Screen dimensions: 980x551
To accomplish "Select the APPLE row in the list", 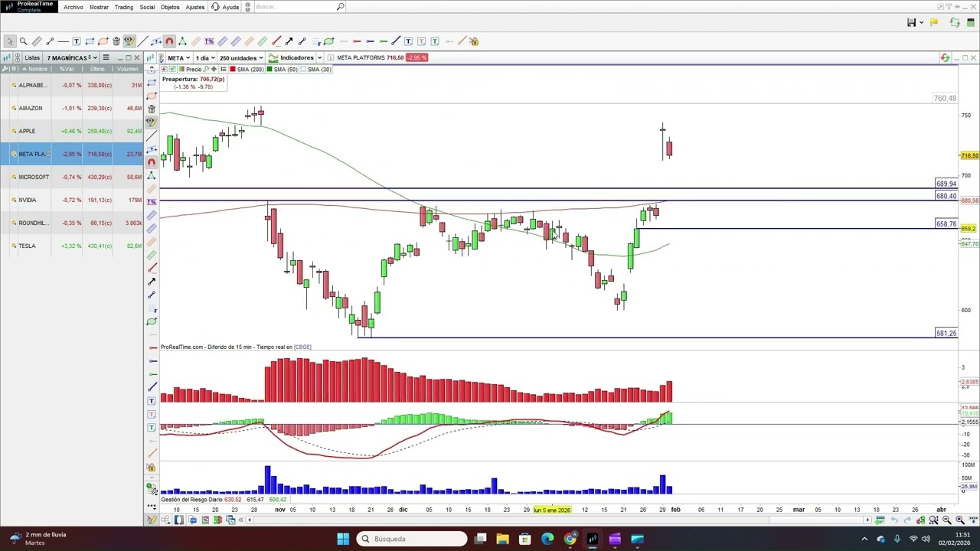I will pos(71,131).
